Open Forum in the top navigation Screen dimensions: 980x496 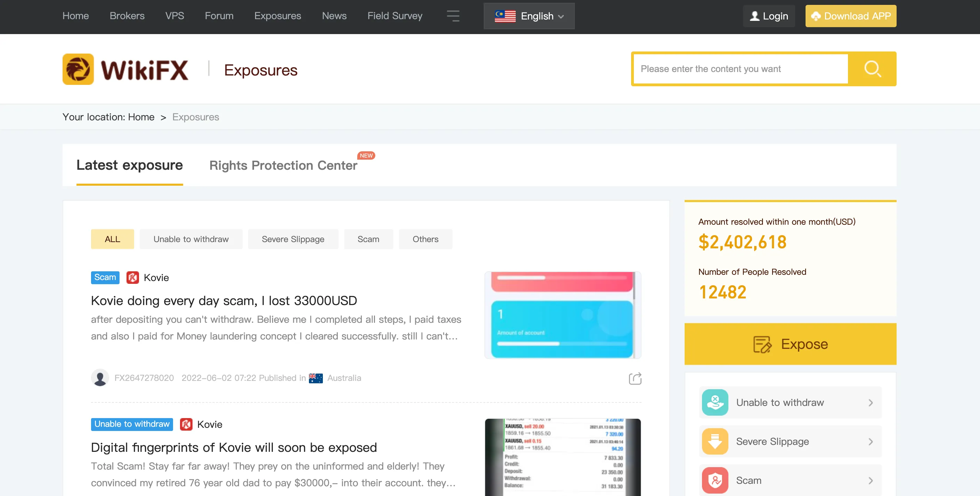(219, 16)
